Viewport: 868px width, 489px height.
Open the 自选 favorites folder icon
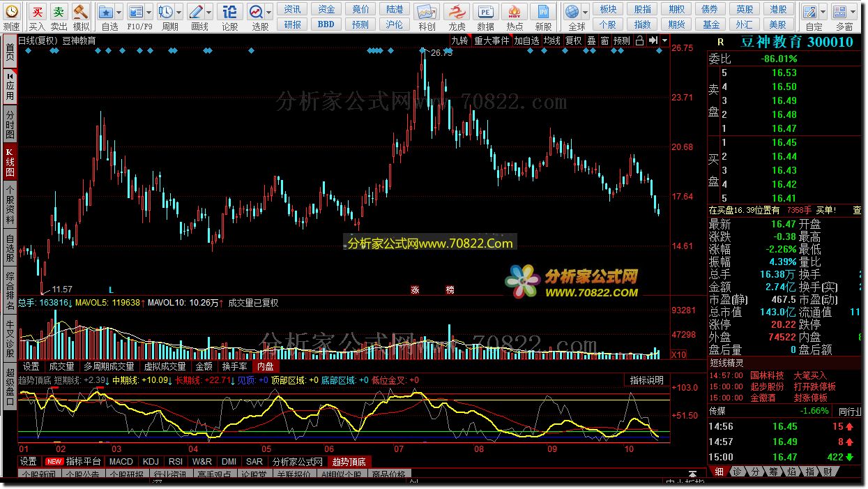pos(105,12)
